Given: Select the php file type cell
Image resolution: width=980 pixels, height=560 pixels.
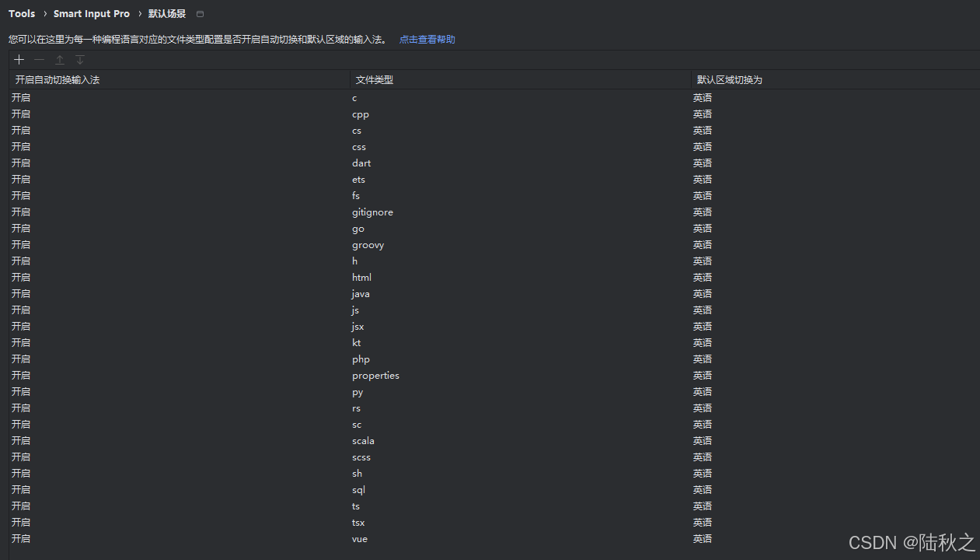Looking at the screenshot, I should pyautogui.click(x=361, y=359).
